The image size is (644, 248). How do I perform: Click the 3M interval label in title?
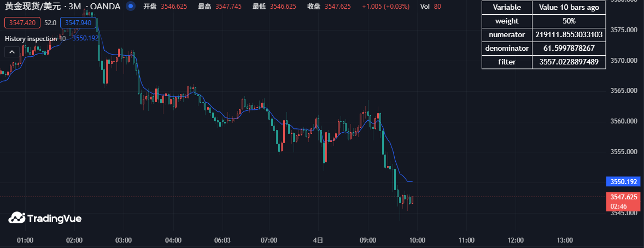pos(74,7)
